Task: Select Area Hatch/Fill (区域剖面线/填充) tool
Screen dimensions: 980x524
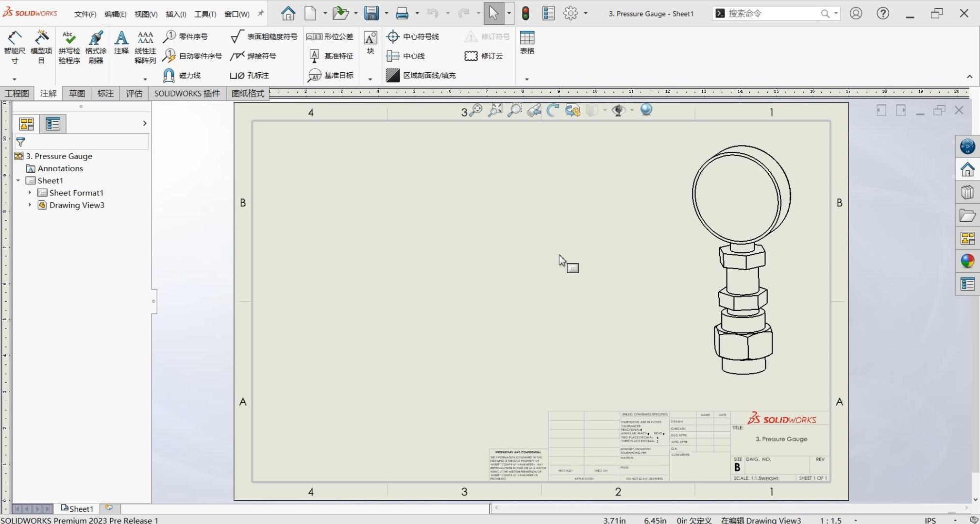Action: (422, 75)
